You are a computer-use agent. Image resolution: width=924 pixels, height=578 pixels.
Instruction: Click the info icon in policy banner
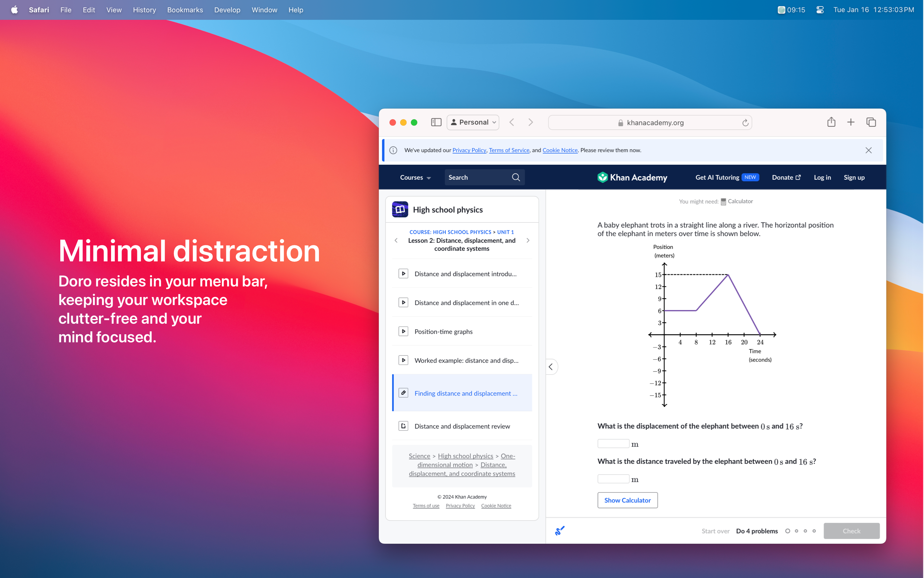[x=393, y=150]
